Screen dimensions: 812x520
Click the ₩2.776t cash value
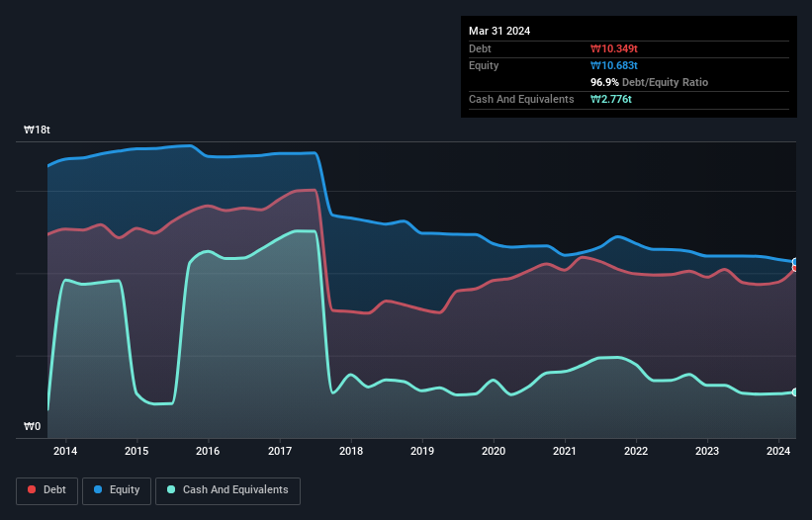(611, 99)
